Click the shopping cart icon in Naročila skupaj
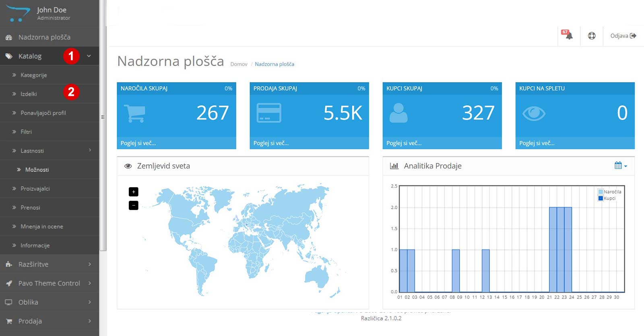 coord(134,113)
